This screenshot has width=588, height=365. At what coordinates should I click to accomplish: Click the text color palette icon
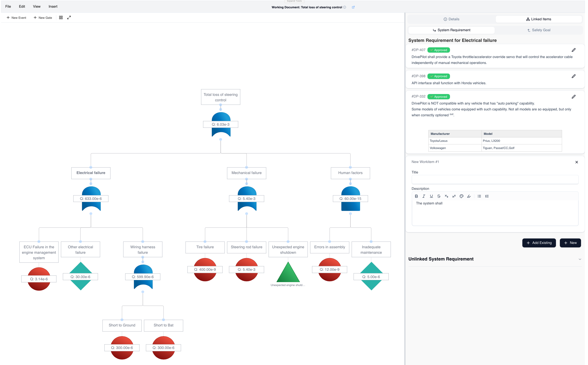461,196
